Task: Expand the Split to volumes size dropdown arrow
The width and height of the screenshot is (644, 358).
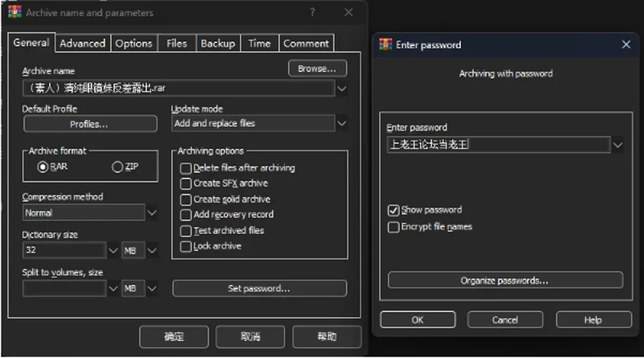Action: [x=113, y=288]
